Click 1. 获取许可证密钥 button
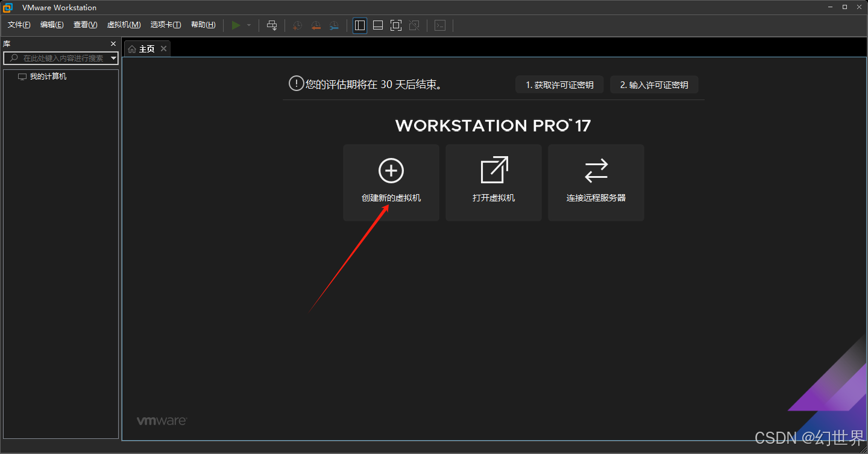 559,85
